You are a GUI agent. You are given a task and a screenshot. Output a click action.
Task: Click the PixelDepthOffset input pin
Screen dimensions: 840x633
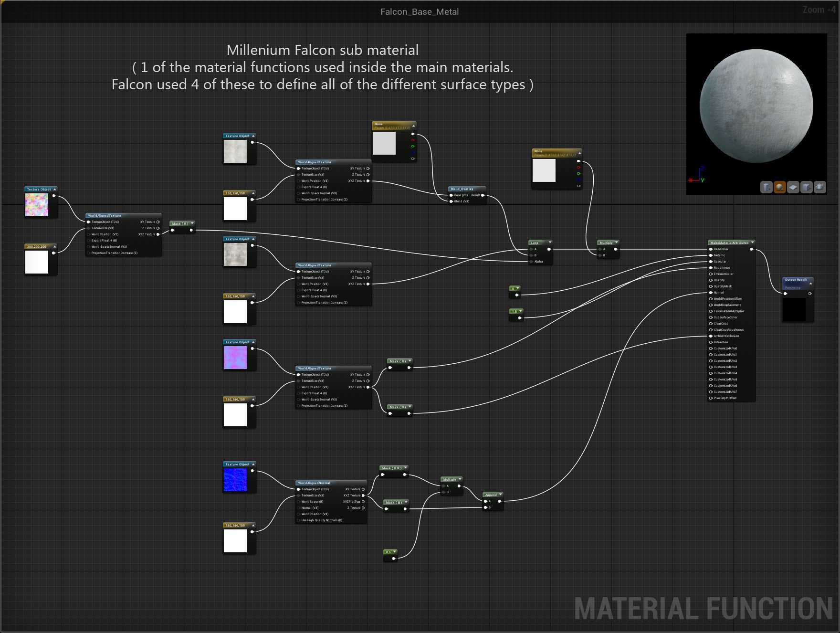[711, 398]
